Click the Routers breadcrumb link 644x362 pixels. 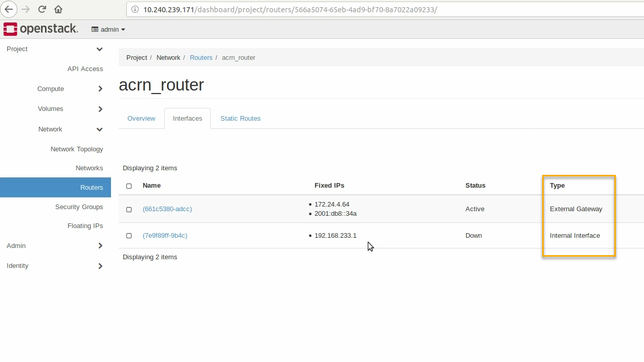coord(201,58)
